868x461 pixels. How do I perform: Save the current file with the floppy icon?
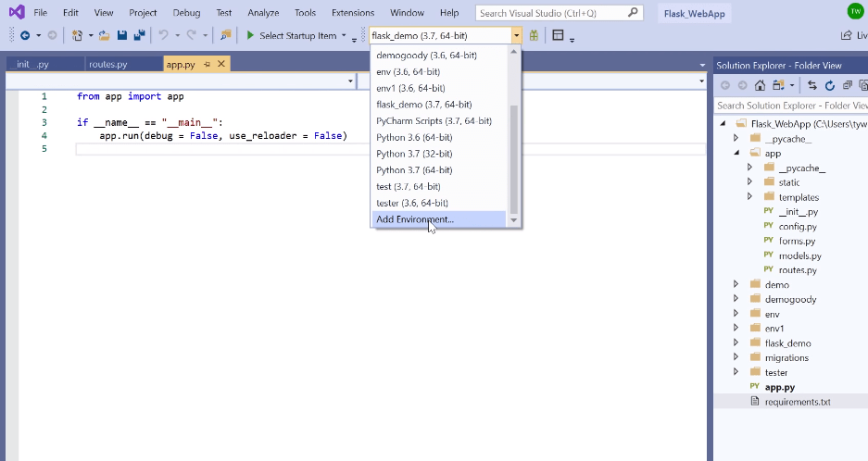tap(121, 35)
